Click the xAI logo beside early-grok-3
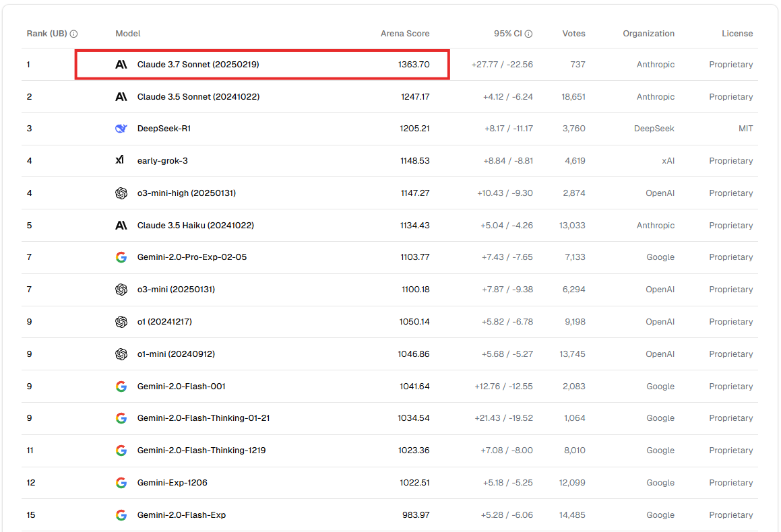Viewport: 781px width, 532px height. point(120,160)
